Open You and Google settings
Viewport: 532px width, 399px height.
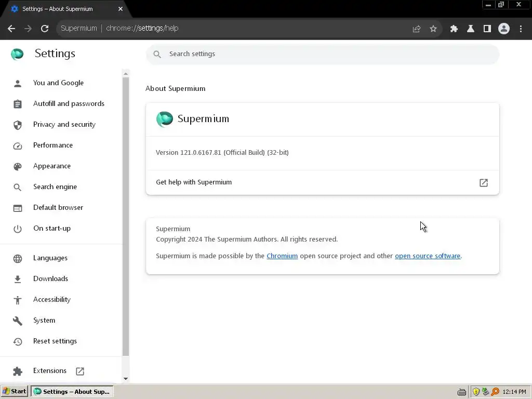click(58, 83)
